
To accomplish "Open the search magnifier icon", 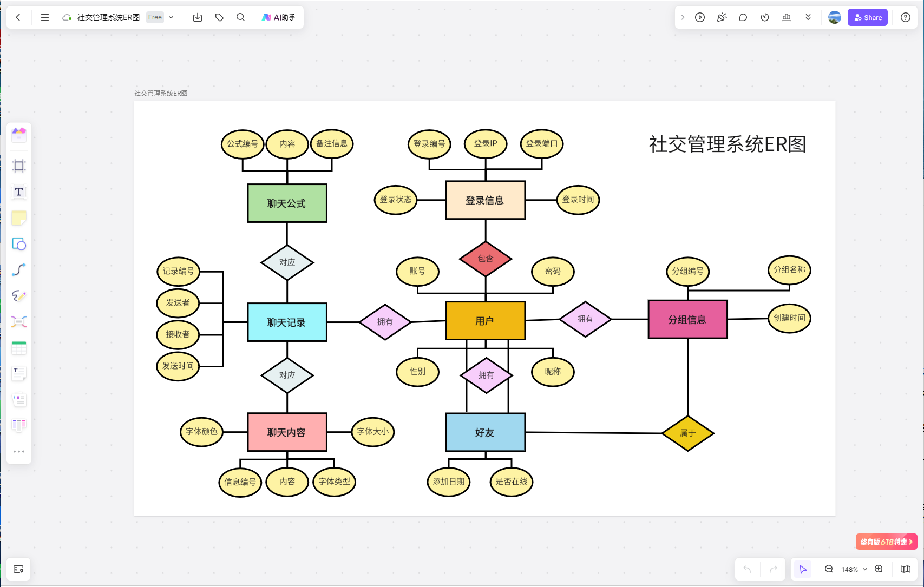I will pos(241,17).
